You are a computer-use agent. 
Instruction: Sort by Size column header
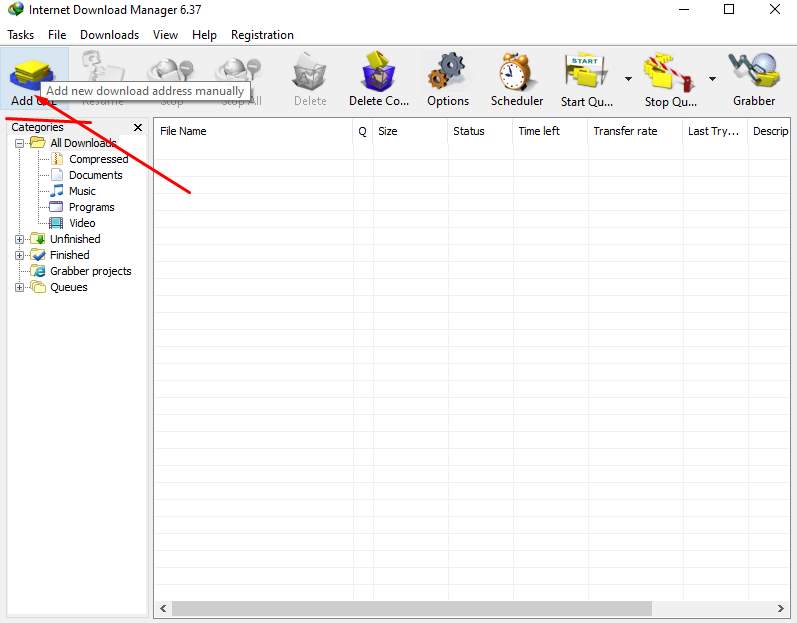[x=410, y=131]
